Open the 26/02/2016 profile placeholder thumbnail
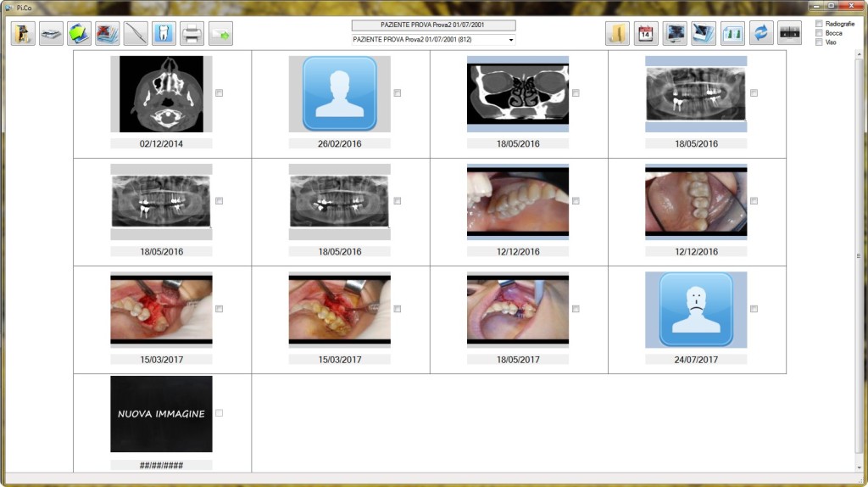This screenshot has height=487, width=868. click(339, 93)
